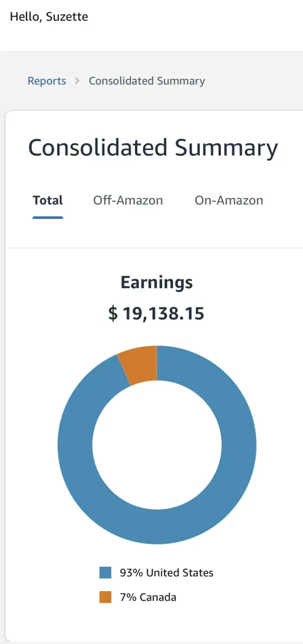Viewport: 303px width, 644px height.
Task: Click the Earnings chart title
Action: point(156,283)
